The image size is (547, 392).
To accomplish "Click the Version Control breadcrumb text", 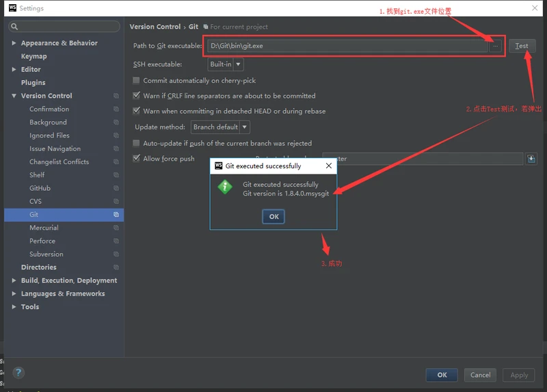I will click(155, 27).
